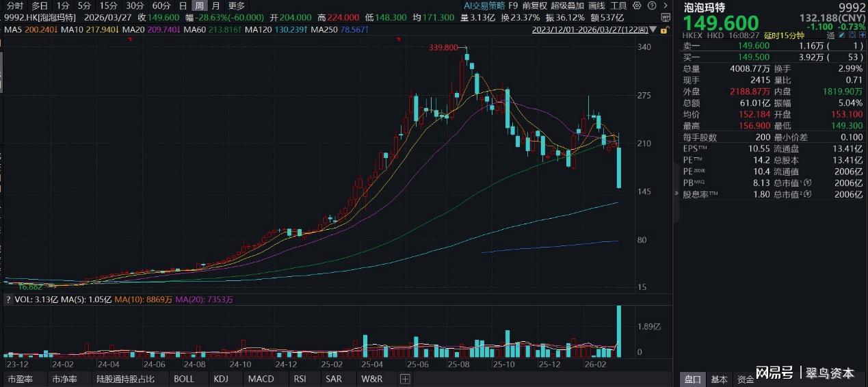
Task: Toggle the MACD indicator
Action: [261, 379]
